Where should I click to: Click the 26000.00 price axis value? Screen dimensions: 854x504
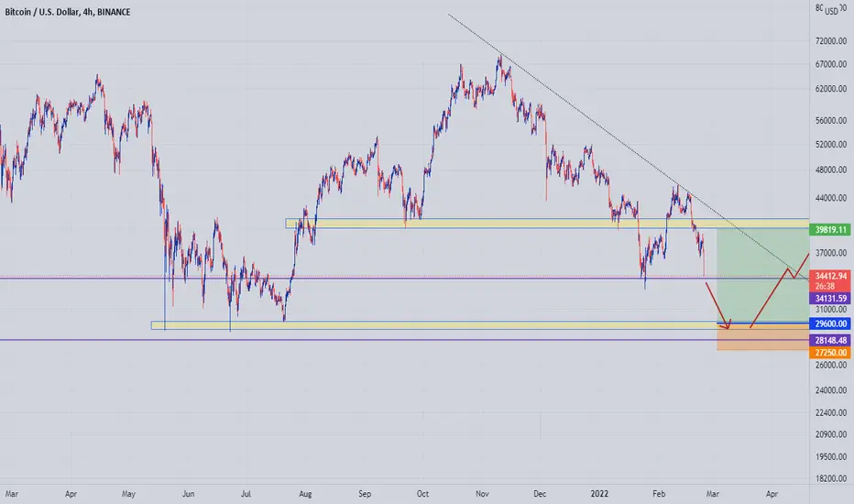point(831,365)
